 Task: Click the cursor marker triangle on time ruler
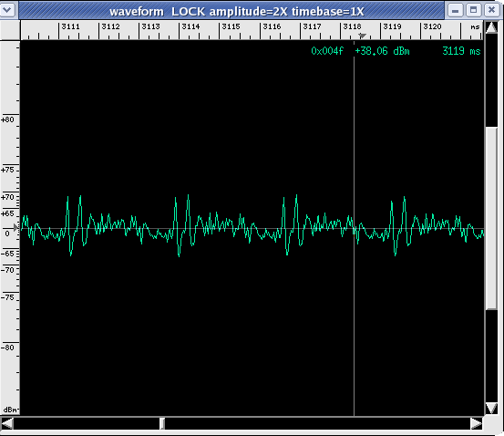click(362, 36)
